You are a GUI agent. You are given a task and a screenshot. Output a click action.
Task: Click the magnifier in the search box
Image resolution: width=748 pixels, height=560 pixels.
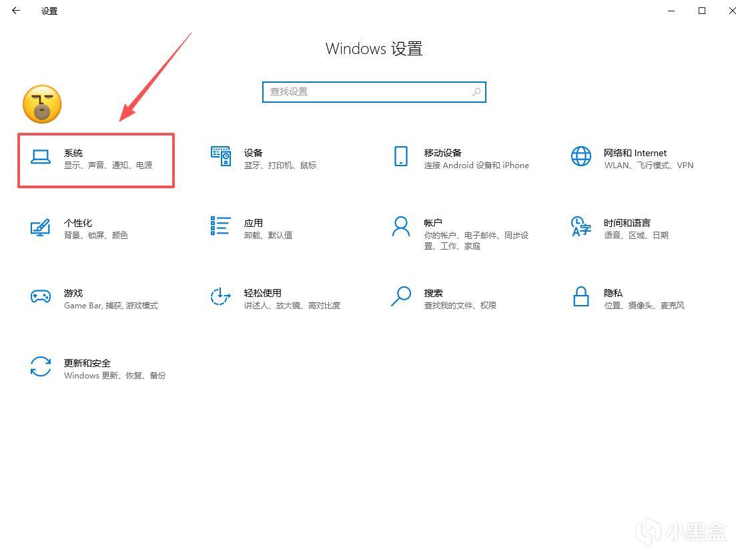pos(476,91)
